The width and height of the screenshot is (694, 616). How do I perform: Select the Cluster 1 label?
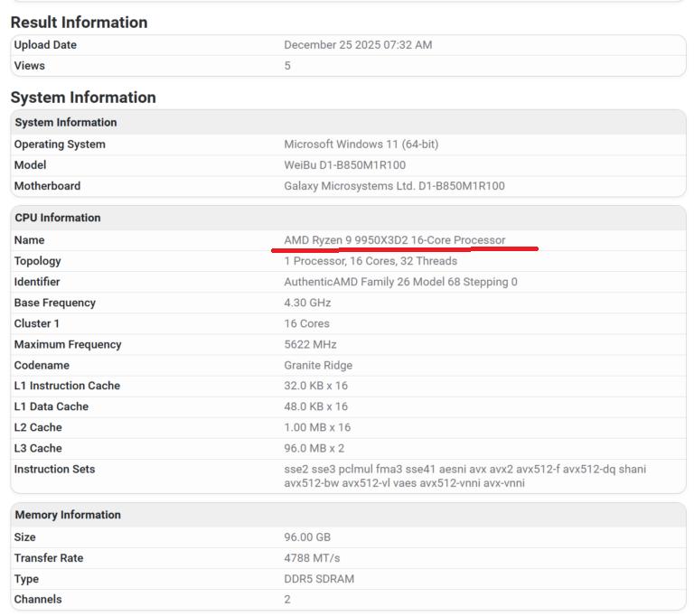coord(36,323)
